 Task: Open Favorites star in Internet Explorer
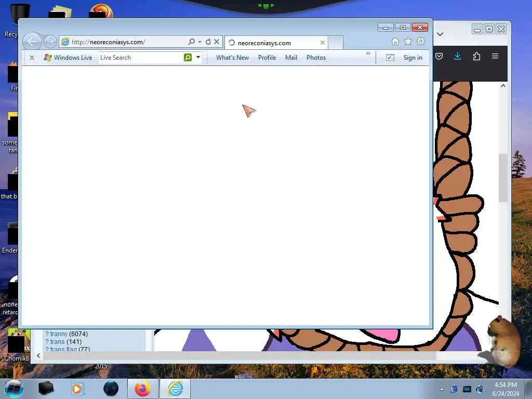coord(408,42)
